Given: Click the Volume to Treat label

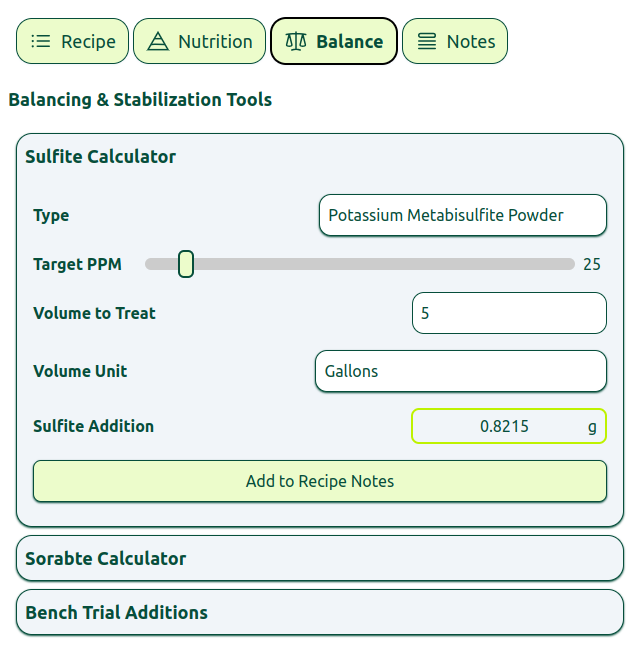Looking at the screenshot, I should (x=94, y=313).
